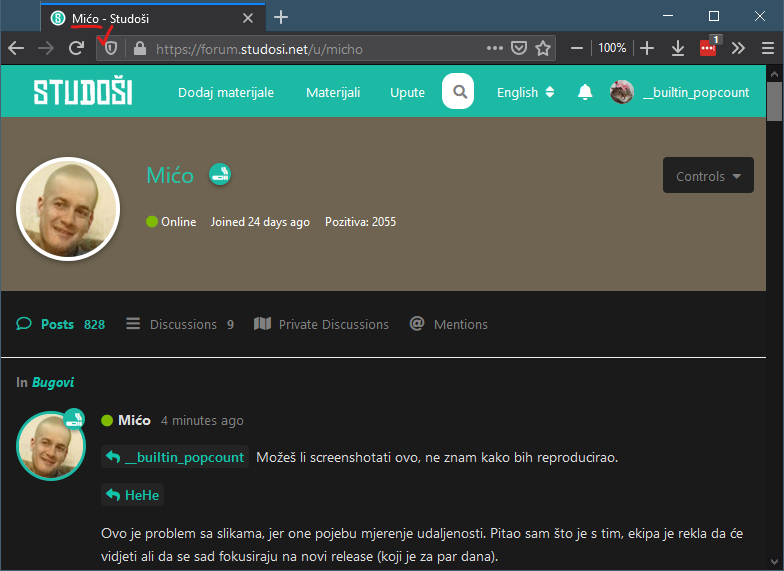Image resolution: width=784 pixels, height=571 pixels.
Task: Open Discussions 9 tab
Action: coord(180,324)
